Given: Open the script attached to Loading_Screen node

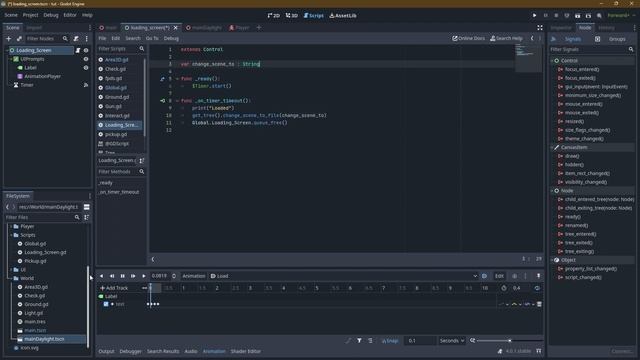Looking at the screenshot, I should point(78,50).
